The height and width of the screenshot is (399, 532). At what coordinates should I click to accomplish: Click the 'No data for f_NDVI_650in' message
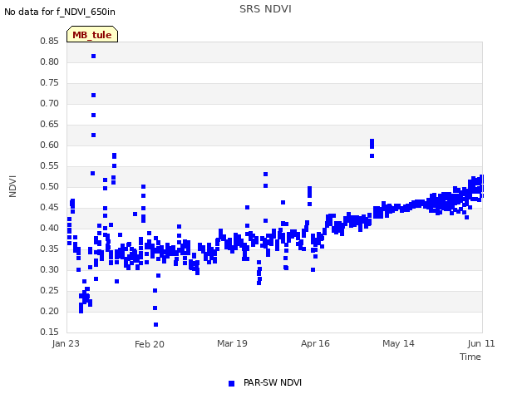[60, 12]
